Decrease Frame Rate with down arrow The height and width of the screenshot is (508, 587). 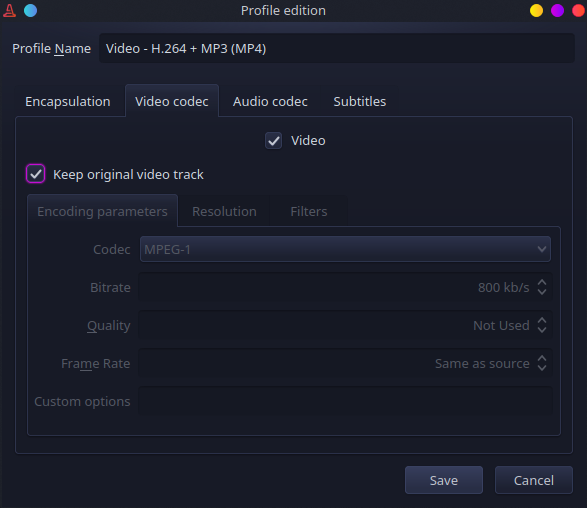542,368
